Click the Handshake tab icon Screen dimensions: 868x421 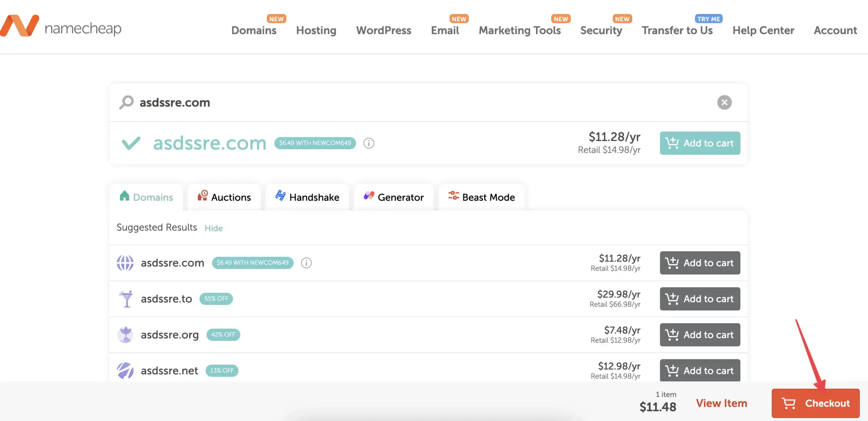click(280, 195)
